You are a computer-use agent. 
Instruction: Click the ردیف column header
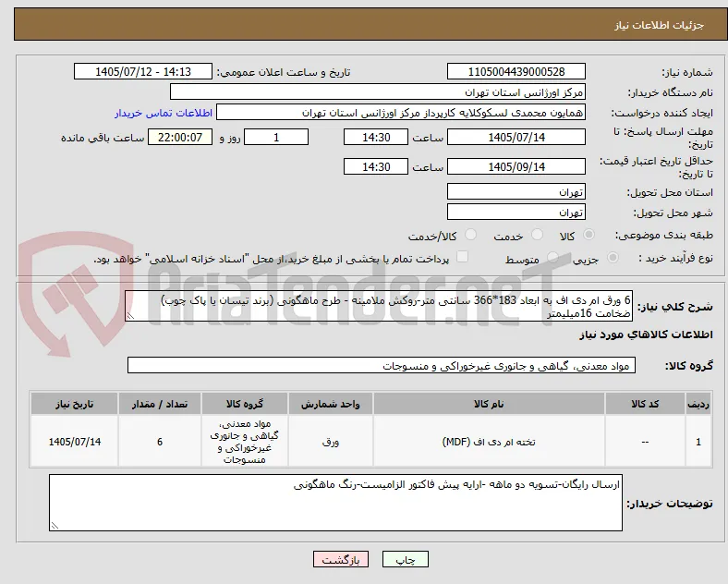click(698, 404)
